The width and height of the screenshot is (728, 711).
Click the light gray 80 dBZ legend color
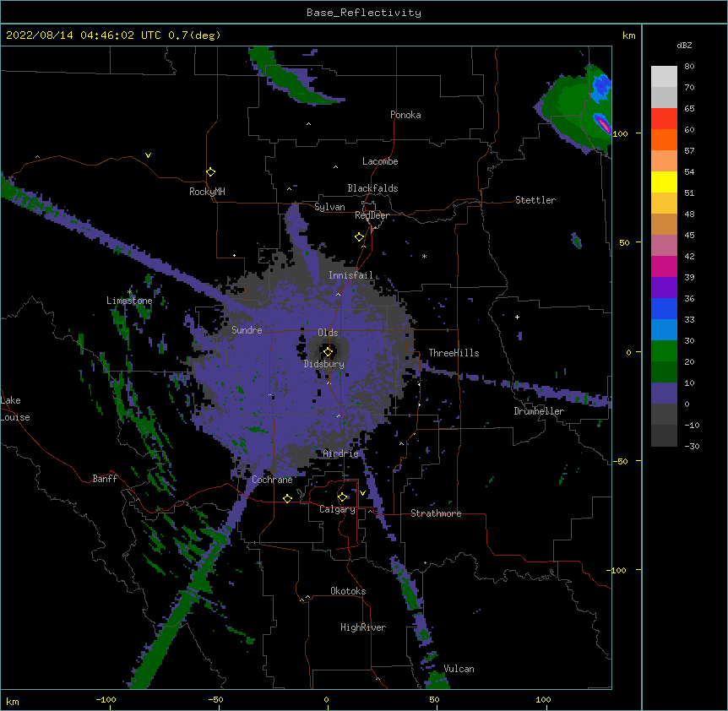click(x=664, y=77)
